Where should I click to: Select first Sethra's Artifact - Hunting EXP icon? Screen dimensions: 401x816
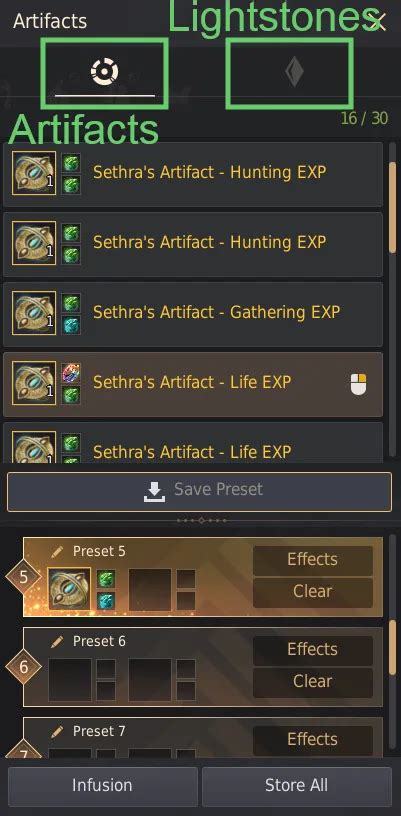click(34, 172)
